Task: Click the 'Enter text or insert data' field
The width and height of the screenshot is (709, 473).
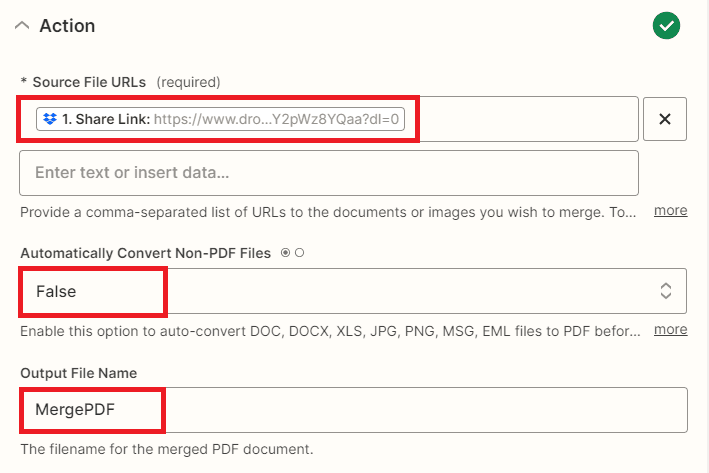Action: [328, 173]
